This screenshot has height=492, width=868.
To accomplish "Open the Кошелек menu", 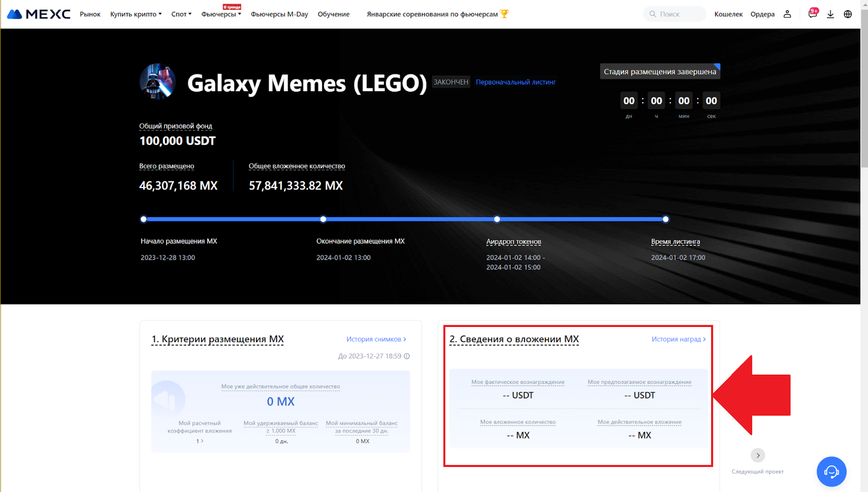I will pyautogui.click(x=729, y=14).
